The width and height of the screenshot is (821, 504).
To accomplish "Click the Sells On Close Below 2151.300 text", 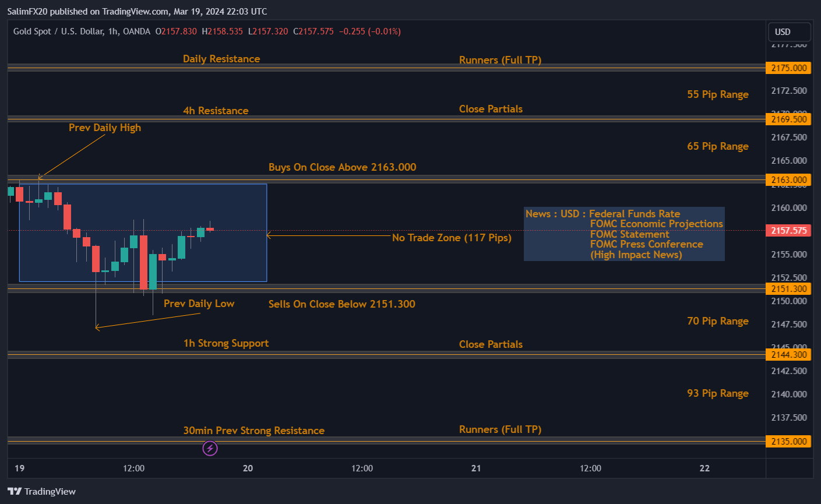I will coord(341,304).
